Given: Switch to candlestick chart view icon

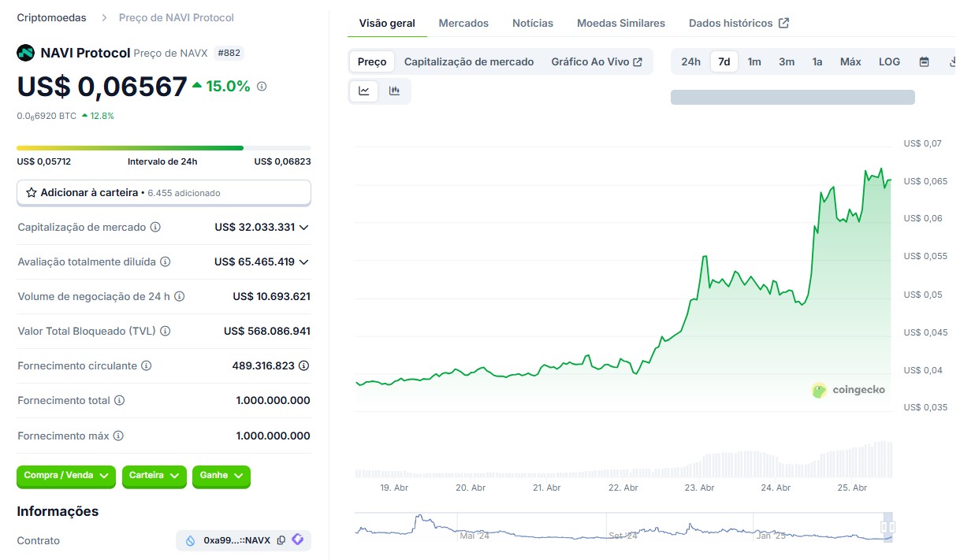Looking at the screenshot, I should [x=394, y=91].
